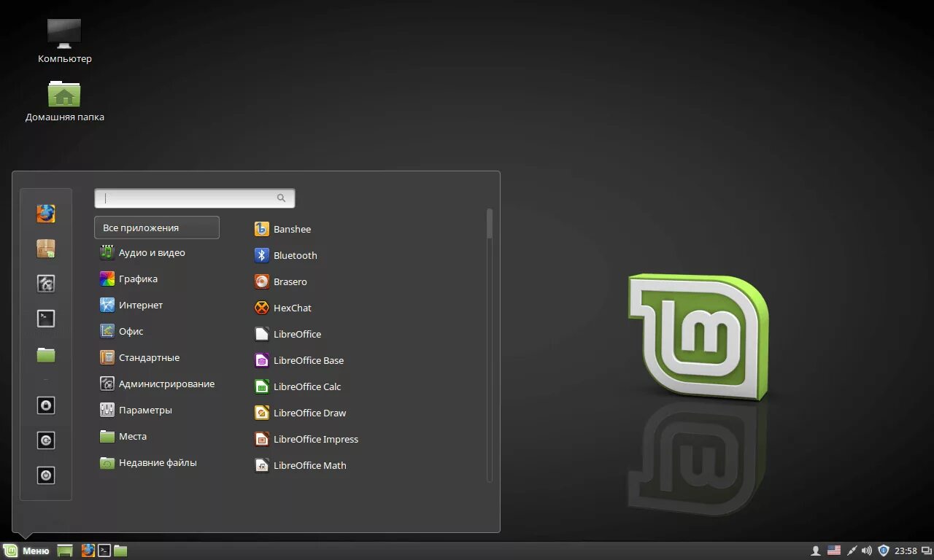Screen dimensions: 934x560
Task: Click the application list scrollbar
Action: point(490,223)
